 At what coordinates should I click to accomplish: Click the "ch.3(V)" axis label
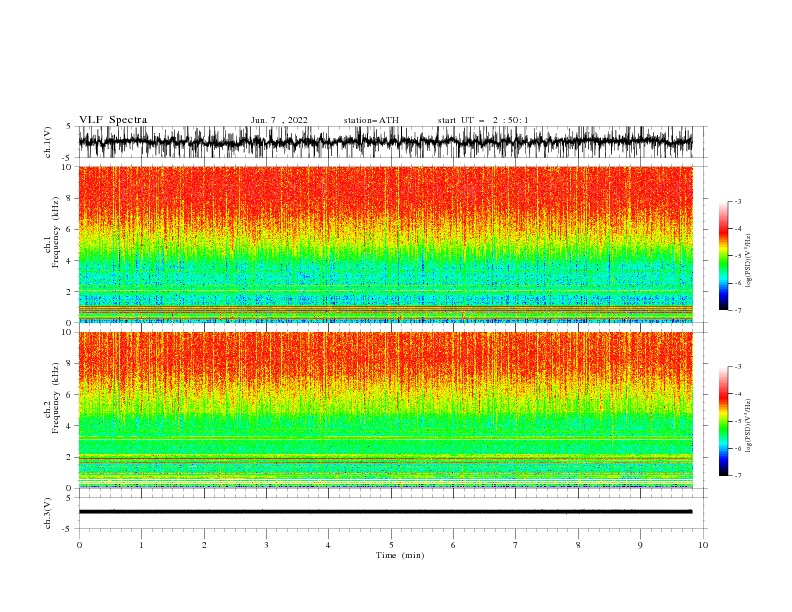48,513
